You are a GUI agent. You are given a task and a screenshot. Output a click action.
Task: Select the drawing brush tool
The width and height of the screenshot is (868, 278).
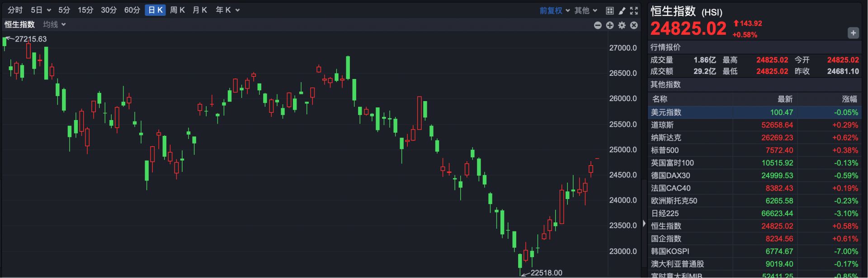click(622, 10)
